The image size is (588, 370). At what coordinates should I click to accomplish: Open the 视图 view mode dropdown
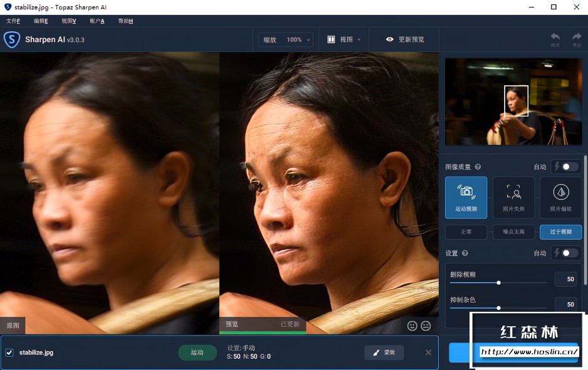(344, 39)
